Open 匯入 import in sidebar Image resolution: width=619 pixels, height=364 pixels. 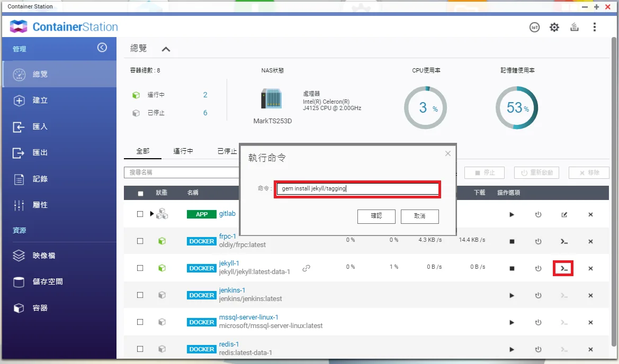click(x=59, y=126)
